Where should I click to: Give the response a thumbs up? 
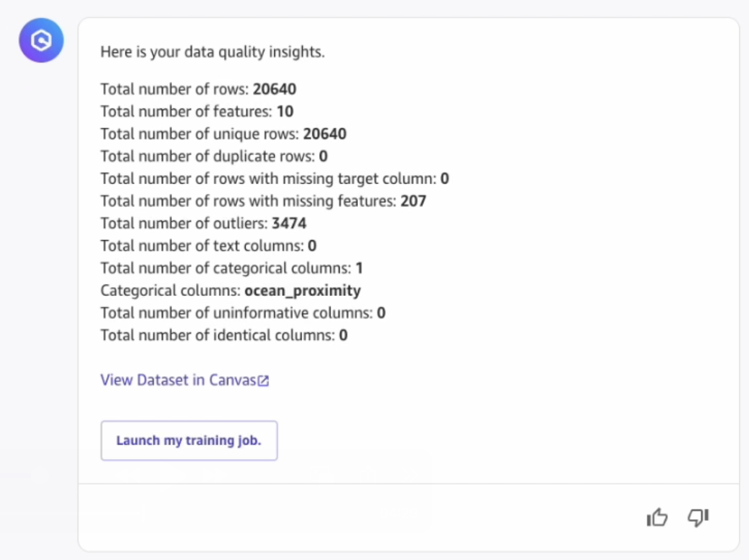[657, 517]
